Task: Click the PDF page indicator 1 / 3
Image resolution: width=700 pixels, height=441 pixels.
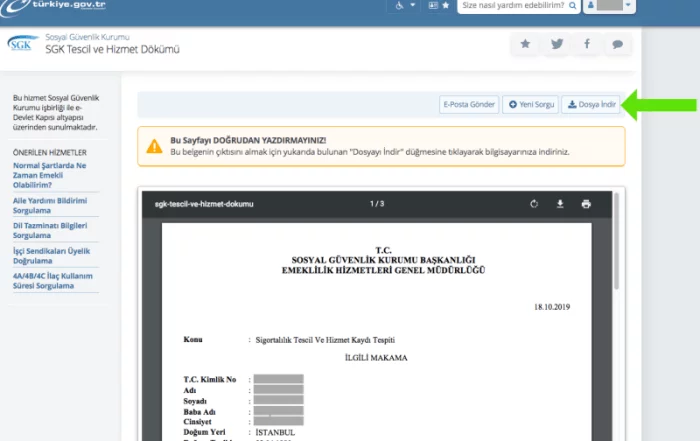Action: tap(377, 204)
